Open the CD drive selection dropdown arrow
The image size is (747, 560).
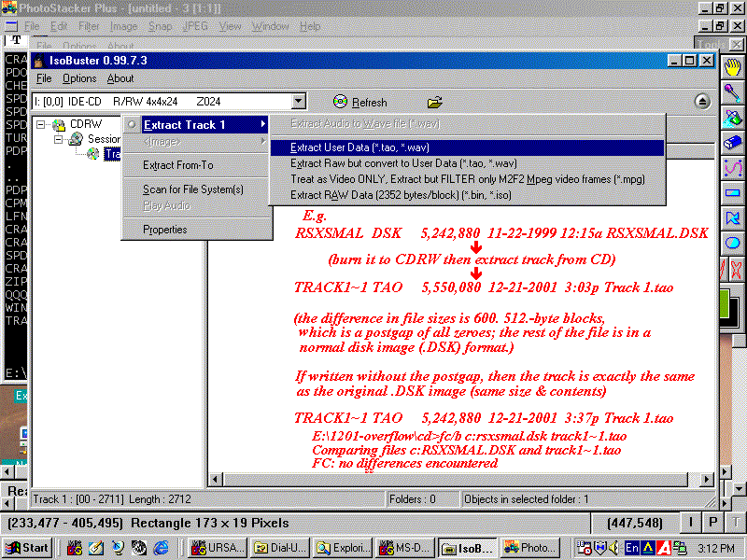(299, 102)
